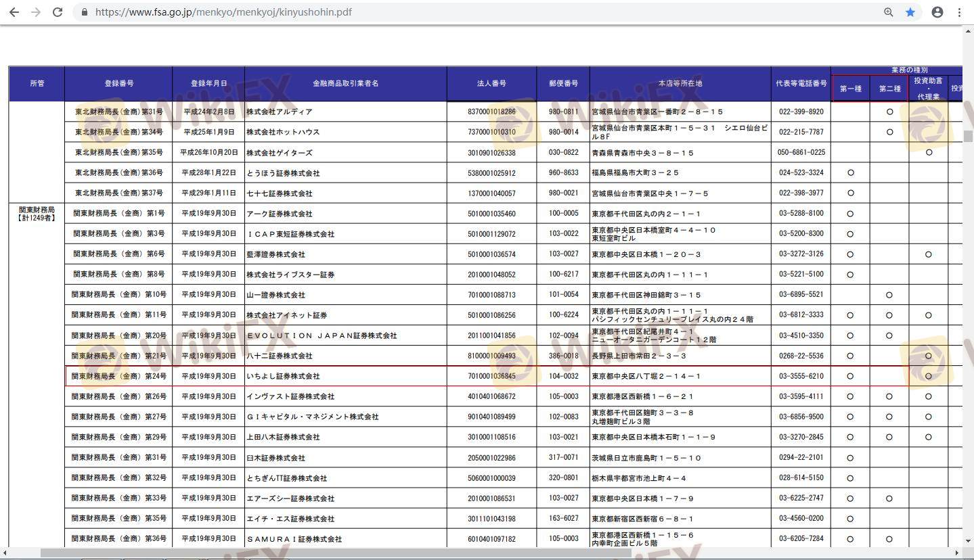
Task: Select company name とちぎんTT証券株式会社
Action: point(286,478)
